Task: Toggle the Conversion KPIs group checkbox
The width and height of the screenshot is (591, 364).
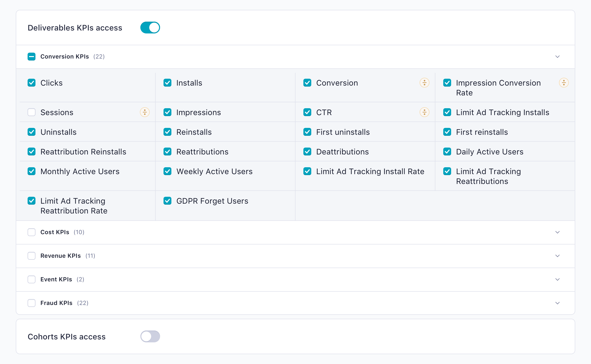Action: pyautogui.click(x=32, y=57)
